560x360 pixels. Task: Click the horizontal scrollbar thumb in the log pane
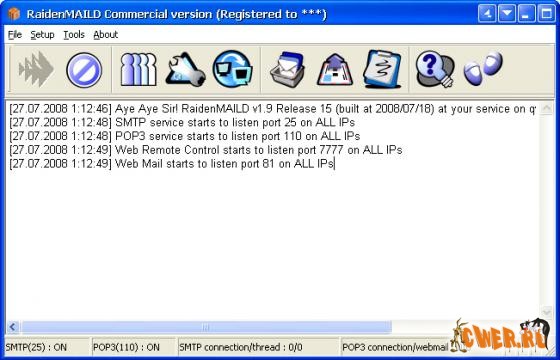point(206,327)
